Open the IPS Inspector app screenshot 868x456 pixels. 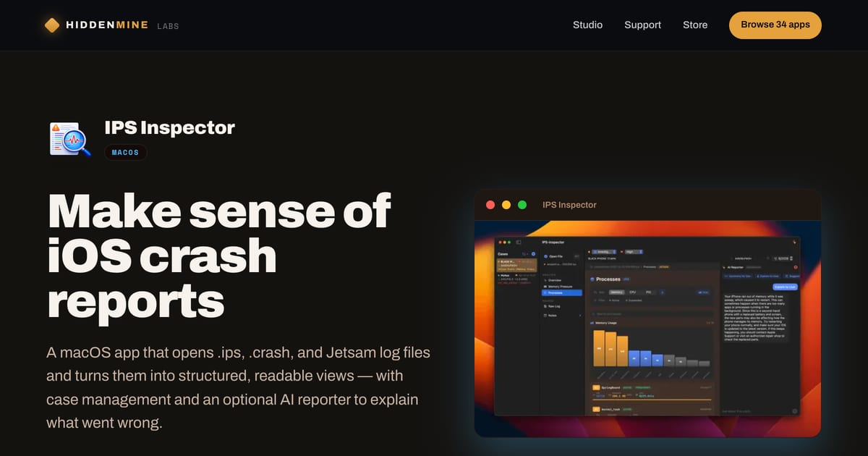647,329
